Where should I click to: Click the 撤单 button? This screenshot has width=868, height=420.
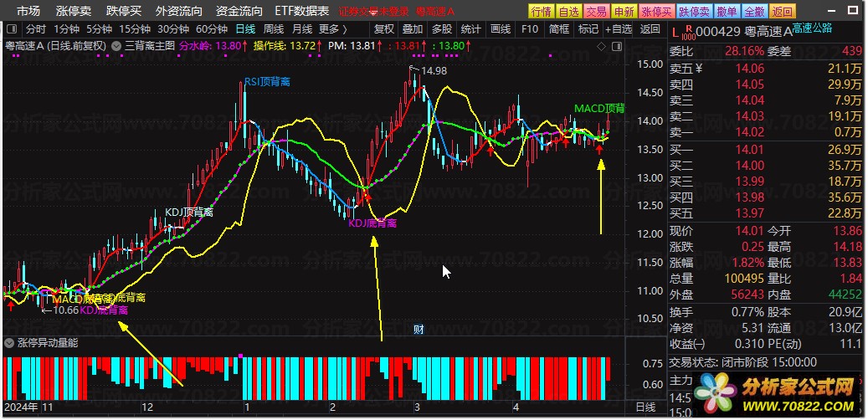point(727,11)
